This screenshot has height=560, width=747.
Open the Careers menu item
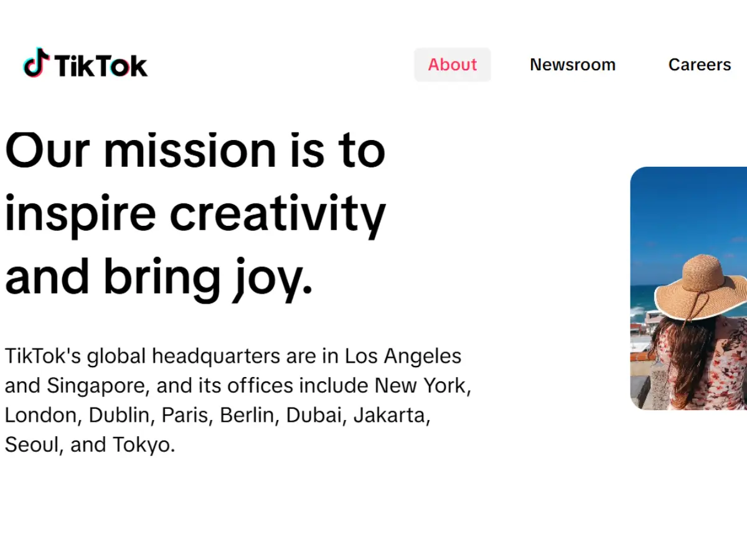coord(699,65)
